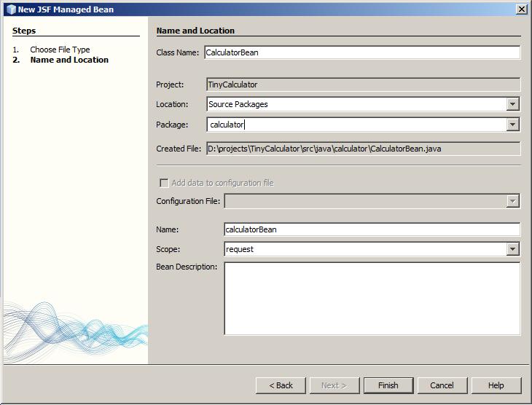Click in the Bean Description text area

click(x=372, y=298)
